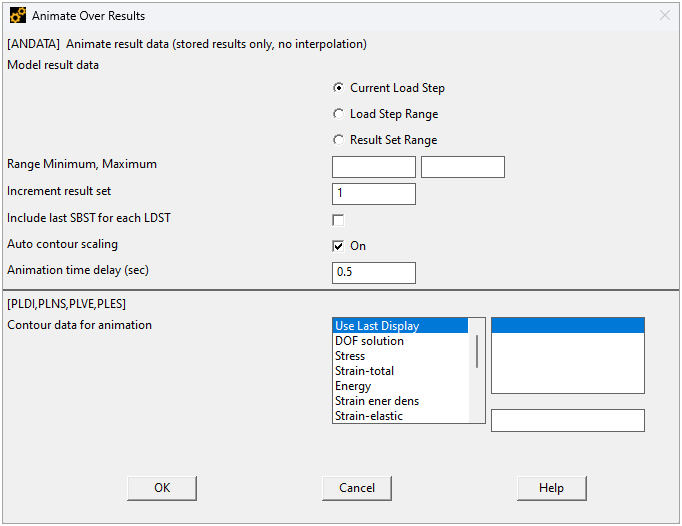Focus the Increment result set field

373,194
